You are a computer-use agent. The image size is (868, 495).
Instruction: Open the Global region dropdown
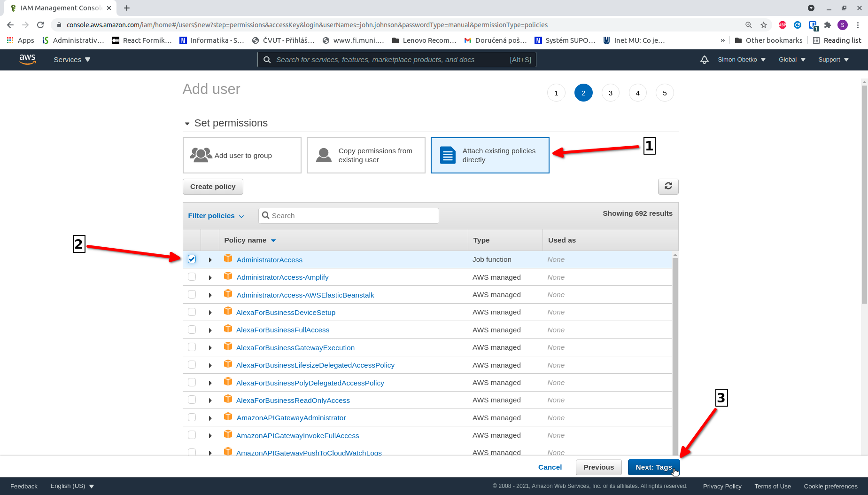[792, 60]
